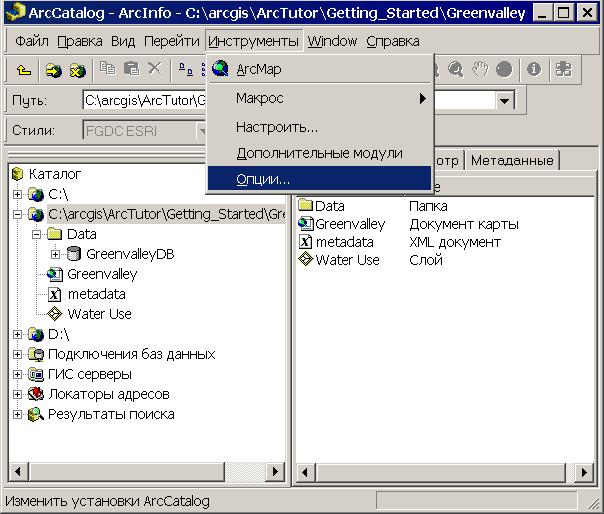Click the Paste toolbar icon
Image resolution: width=604 pixels, height=514 pixels.
coord(131,69)
